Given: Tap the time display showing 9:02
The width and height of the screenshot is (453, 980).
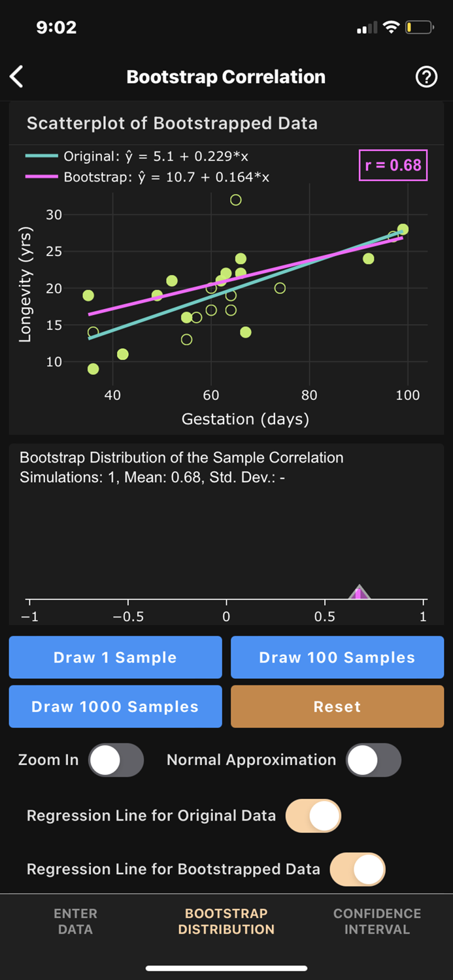Looking at the screenshot, I should (x=56, y=27).
